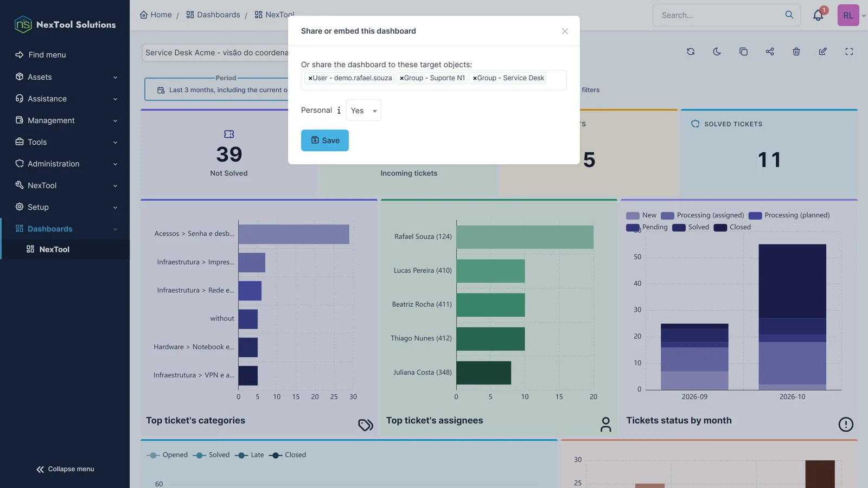868x488 pixels.
Task: Expand the Administration menu
Action: [65, 164]
